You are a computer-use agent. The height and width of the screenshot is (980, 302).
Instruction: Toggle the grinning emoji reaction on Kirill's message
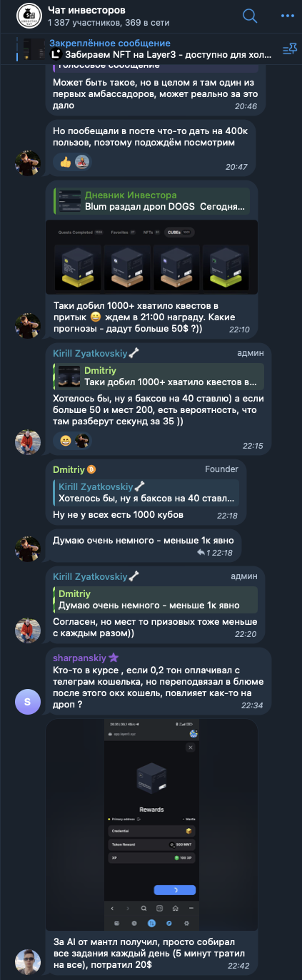click(x=66, y=441)
